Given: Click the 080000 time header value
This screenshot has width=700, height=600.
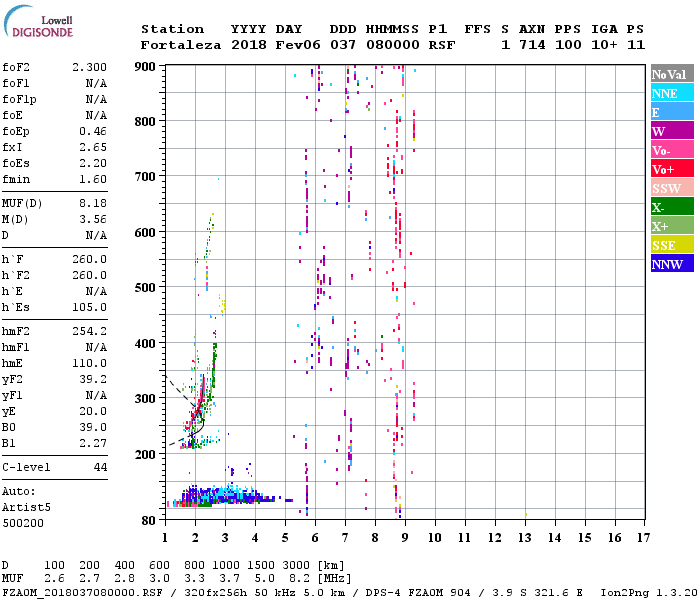Looking at the screenshot, I should click(393, 45).
